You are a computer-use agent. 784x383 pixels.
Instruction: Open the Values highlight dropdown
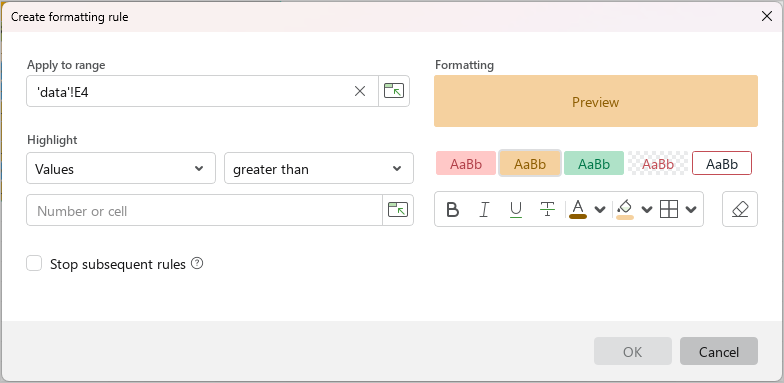tap(121, 168)
